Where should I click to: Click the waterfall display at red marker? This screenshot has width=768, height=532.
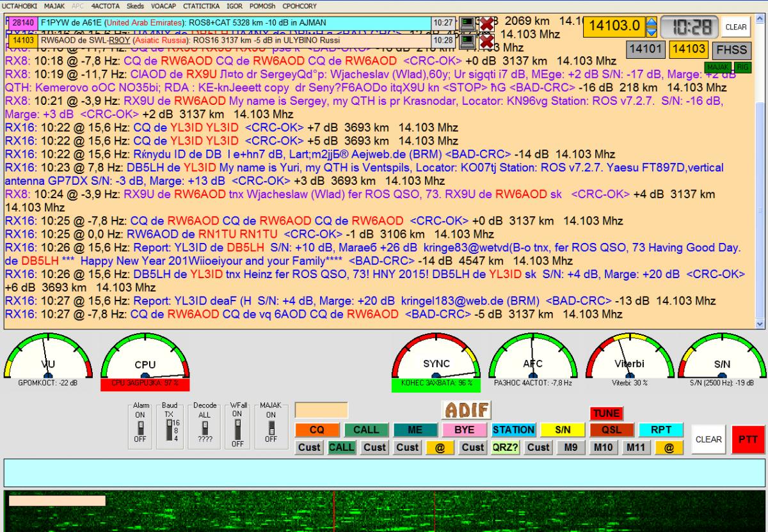pyautogui.click(x=334, y=512)
